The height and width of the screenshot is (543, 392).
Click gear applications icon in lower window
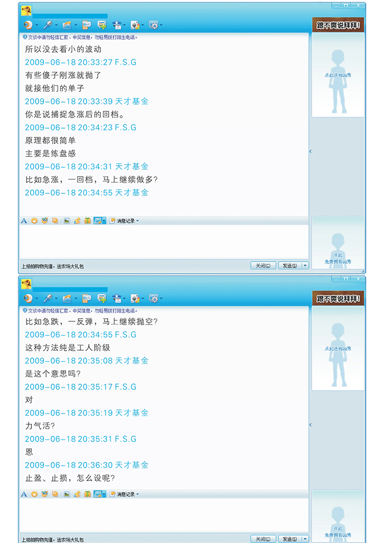pos(153,298)
